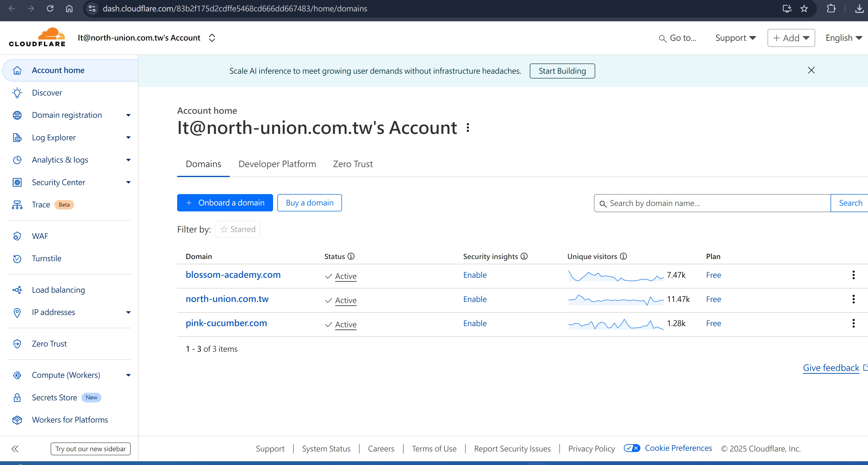Click the Security insights info icon

[x=524, y=256]
